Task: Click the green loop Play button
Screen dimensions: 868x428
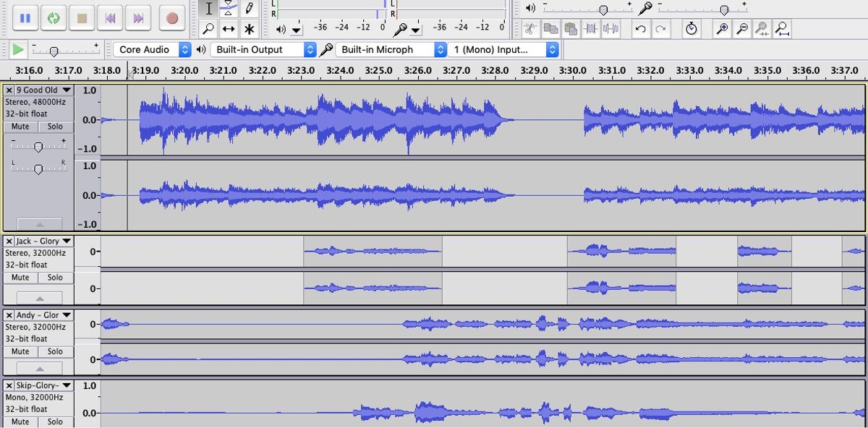Action: pos(53,18)
